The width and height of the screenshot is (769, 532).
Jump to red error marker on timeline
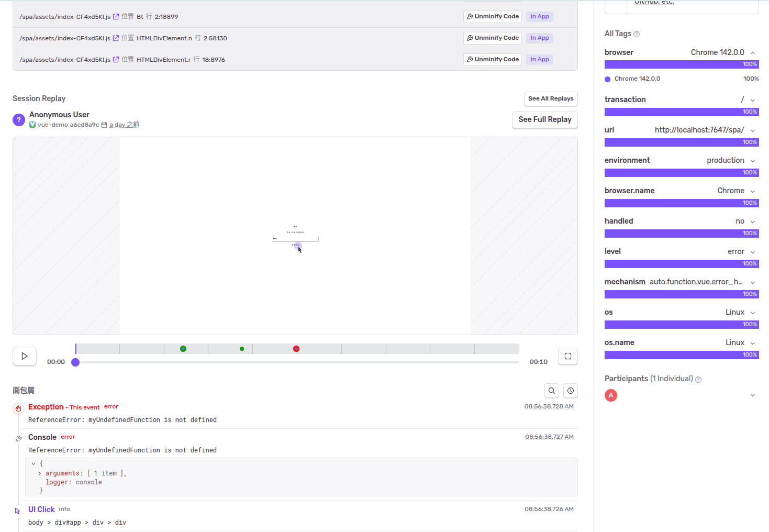pos(296,349)
